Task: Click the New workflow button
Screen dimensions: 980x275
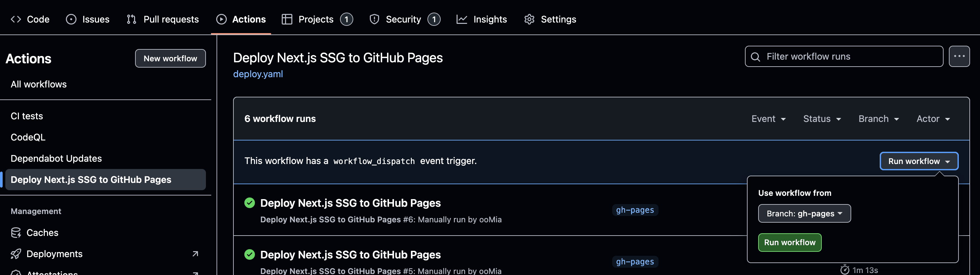Action: [170, 58]
